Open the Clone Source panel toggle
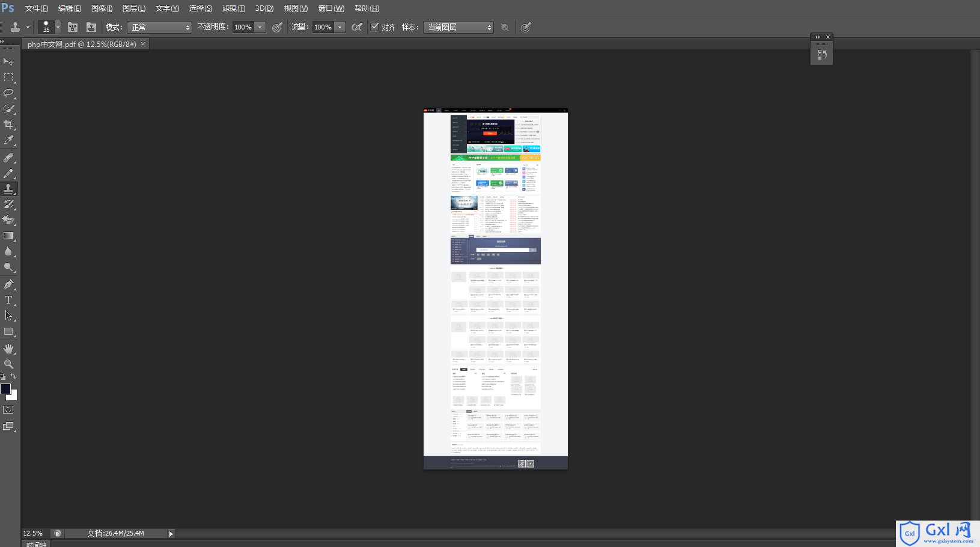 (x=91, y=27)
